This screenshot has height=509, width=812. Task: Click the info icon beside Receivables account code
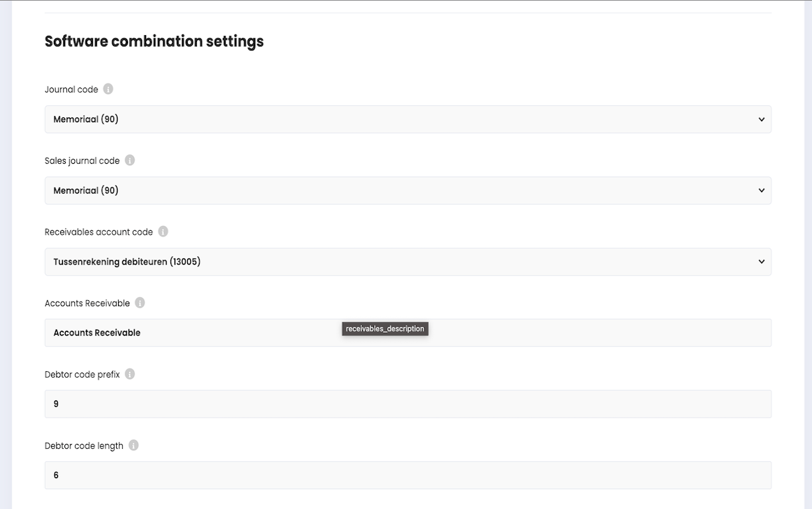pos(163,231)
